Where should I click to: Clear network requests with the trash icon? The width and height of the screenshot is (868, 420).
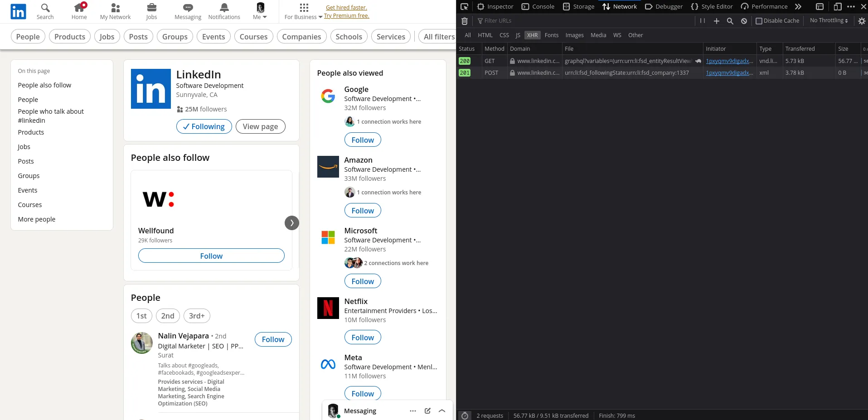coord(465,21)
